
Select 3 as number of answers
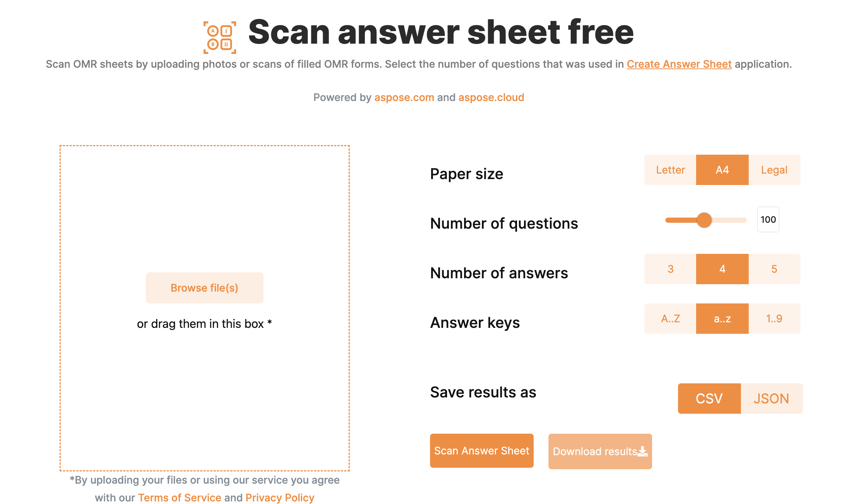click(x=671, y=269)
